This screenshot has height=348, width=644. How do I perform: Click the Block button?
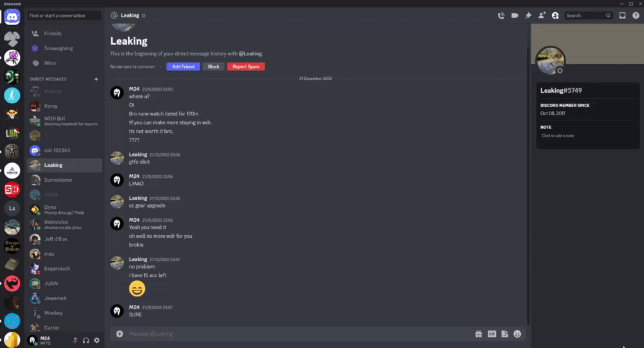coord(214,66)
